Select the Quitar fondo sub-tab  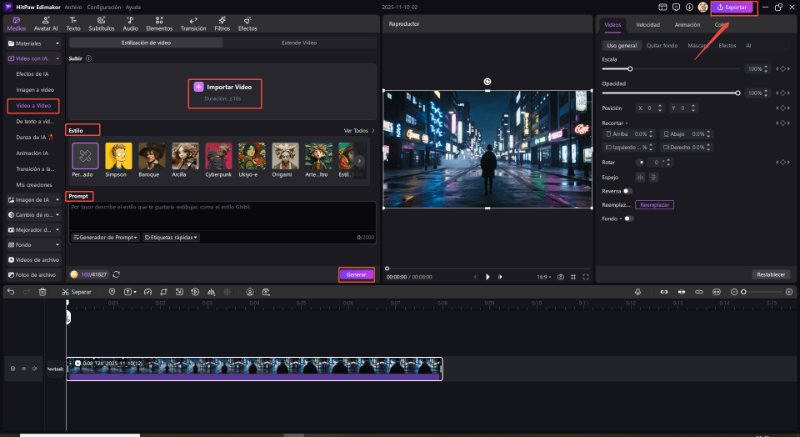click(662, 45)
